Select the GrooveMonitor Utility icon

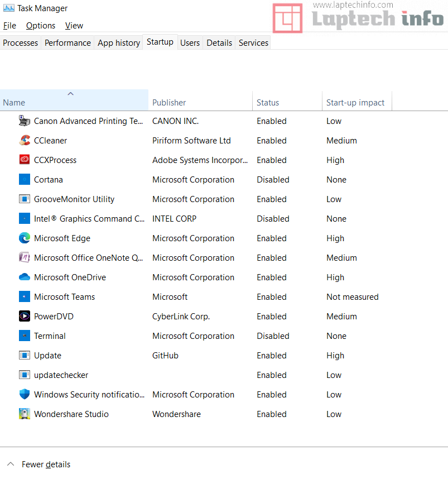click(25, 199)
